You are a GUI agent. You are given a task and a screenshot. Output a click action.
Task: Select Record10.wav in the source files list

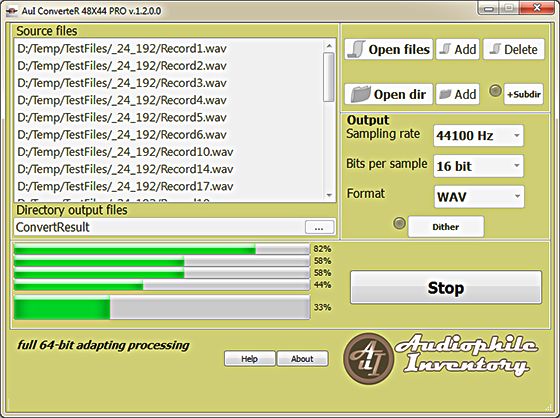pos(125,152)
